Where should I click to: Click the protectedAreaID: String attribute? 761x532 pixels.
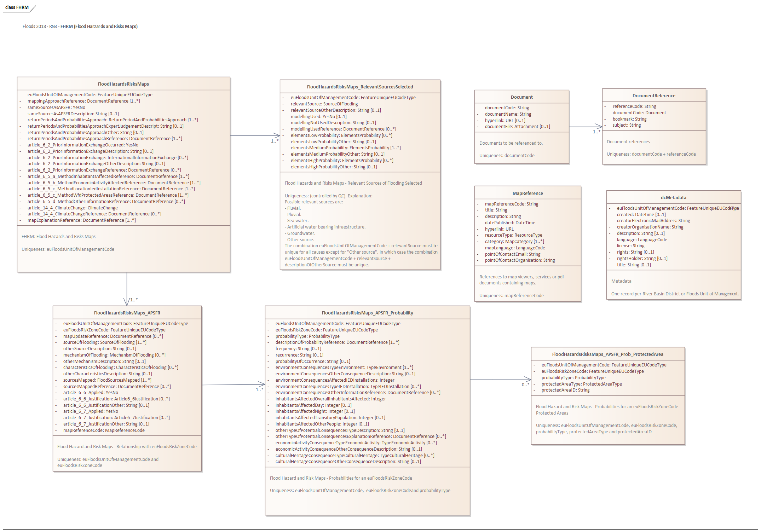[565, 390]
